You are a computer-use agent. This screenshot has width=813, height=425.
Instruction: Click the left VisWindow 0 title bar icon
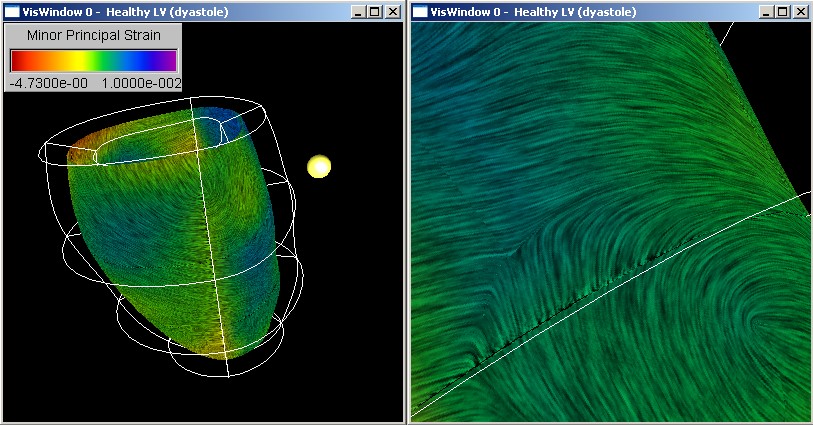[12, 11]
